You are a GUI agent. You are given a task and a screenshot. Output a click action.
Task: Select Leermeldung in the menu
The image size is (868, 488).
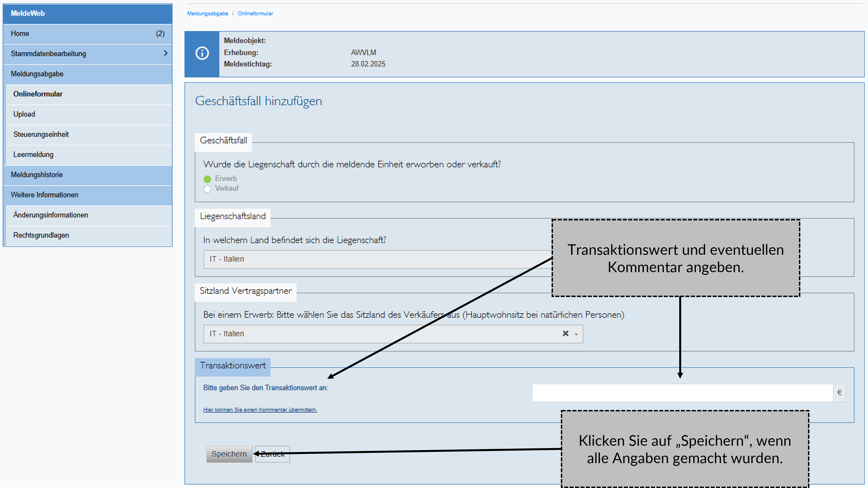click(x=33, y=154)
